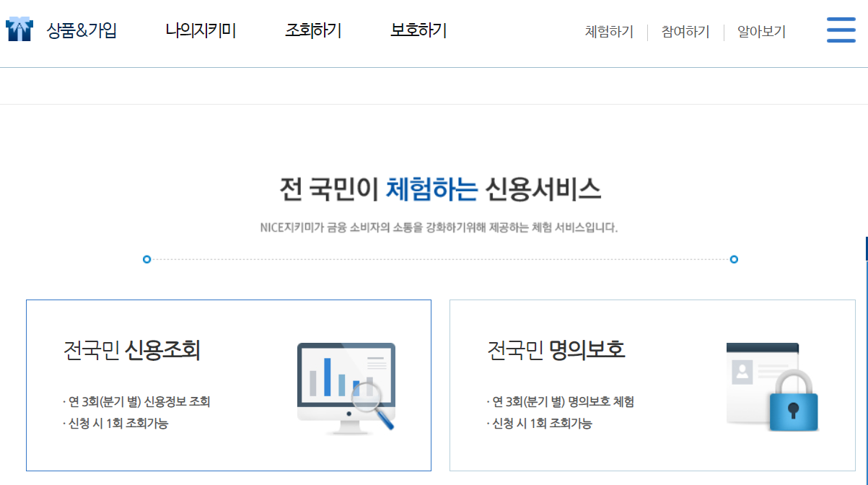Open the hamburger menu icon
Viewport: 868px width, 485px height.
(x=841, y=30)
